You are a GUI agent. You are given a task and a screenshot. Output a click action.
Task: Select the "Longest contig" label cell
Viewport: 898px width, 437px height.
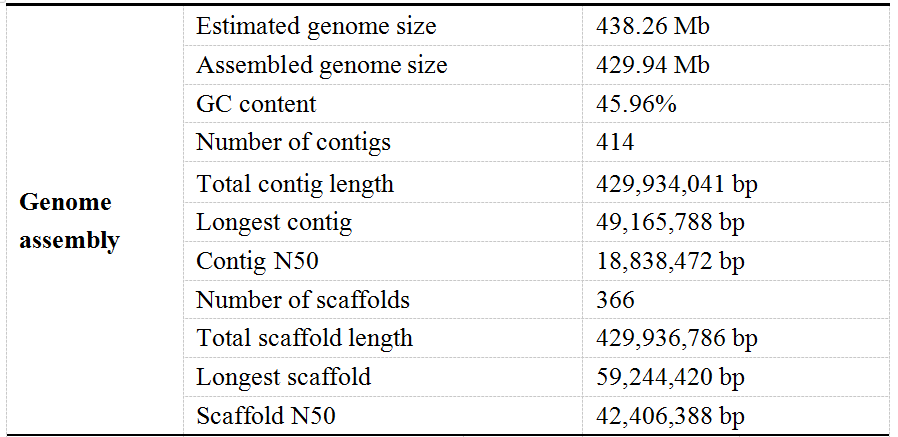(x=274, y=222)
